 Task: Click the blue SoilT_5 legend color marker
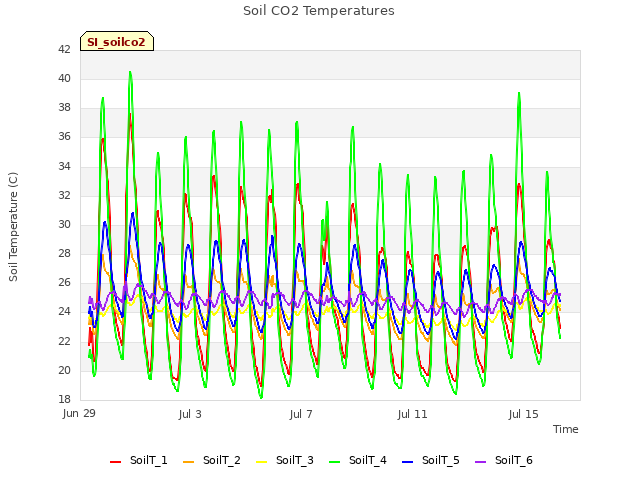tap(408, 462)
